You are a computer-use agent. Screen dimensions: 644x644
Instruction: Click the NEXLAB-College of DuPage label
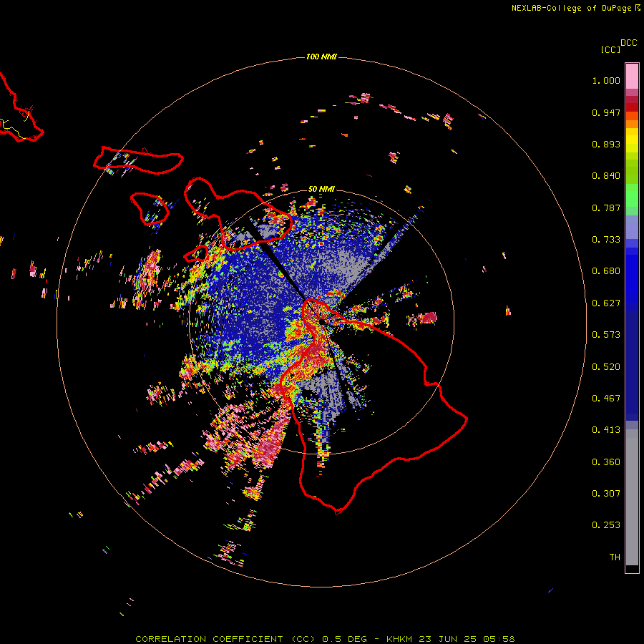click(575, 8)
